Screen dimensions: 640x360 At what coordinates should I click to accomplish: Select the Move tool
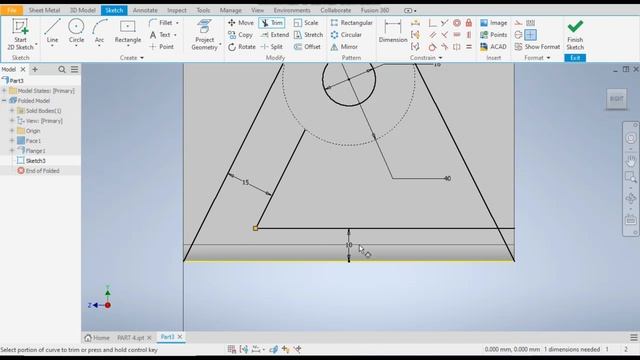[241, 23]
